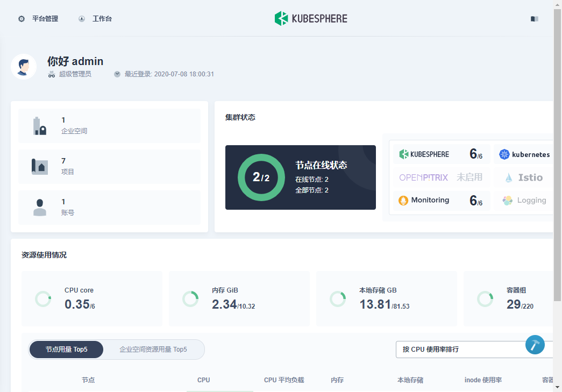
Task: Click the KubeSphere logo in the header
Action: tap(311, 19)
